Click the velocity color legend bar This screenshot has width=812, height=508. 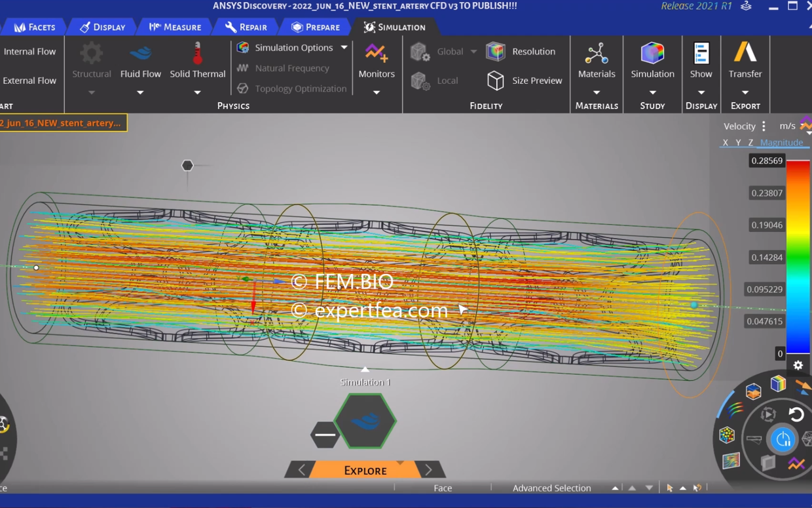point(798,256)
